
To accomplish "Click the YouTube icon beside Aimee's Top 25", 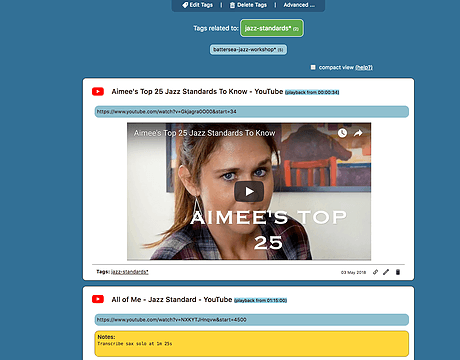I will (x=98, y=91).
